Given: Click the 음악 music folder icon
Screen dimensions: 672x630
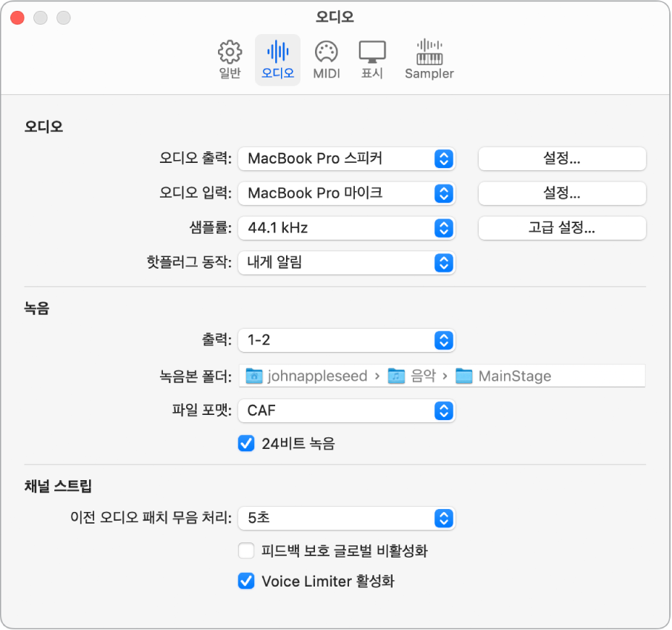Looking at the screenshot, I should (x=396, y=376).
